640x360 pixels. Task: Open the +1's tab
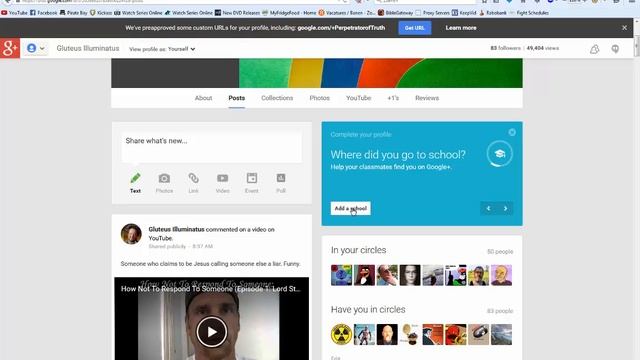pos(393,98)
